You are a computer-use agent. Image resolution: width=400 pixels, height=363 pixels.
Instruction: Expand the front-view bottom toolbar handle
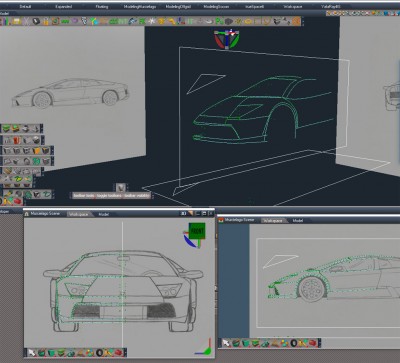(x=125, y=352)
